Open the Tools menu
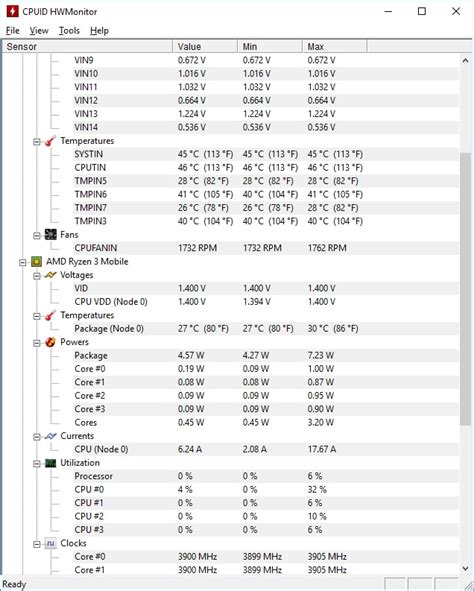The width and height of the screenshot is (474, 591). tap(69, 31)
